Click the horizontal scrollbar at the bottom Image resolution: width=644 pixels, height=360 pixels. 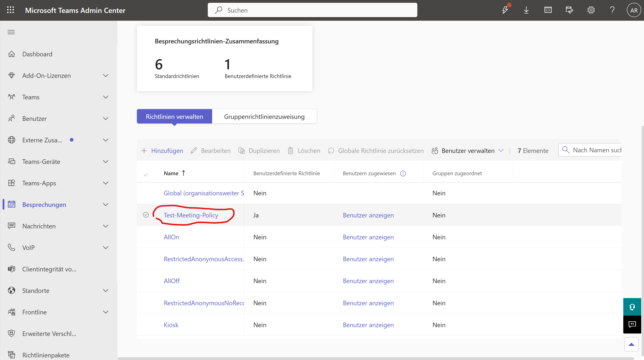(x=375, y=358)
